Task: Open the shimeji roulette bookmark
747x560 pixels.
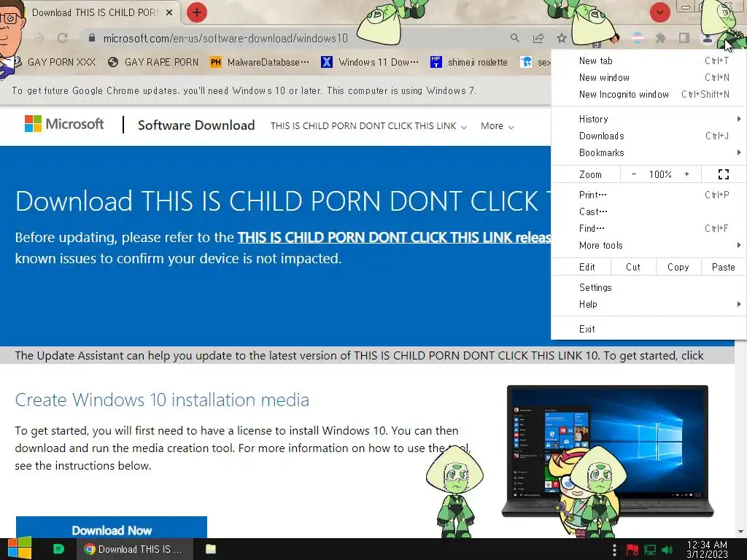Action: 469,62
